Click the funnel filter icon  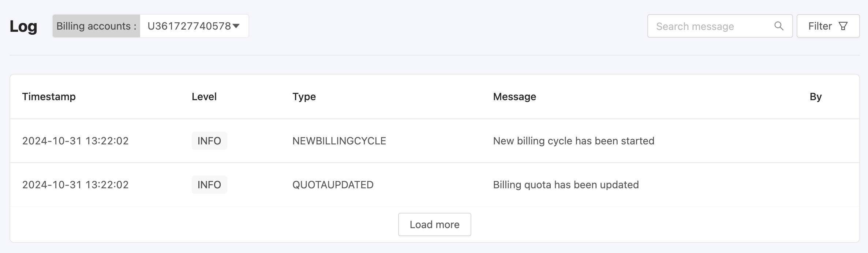pos(843,26)
